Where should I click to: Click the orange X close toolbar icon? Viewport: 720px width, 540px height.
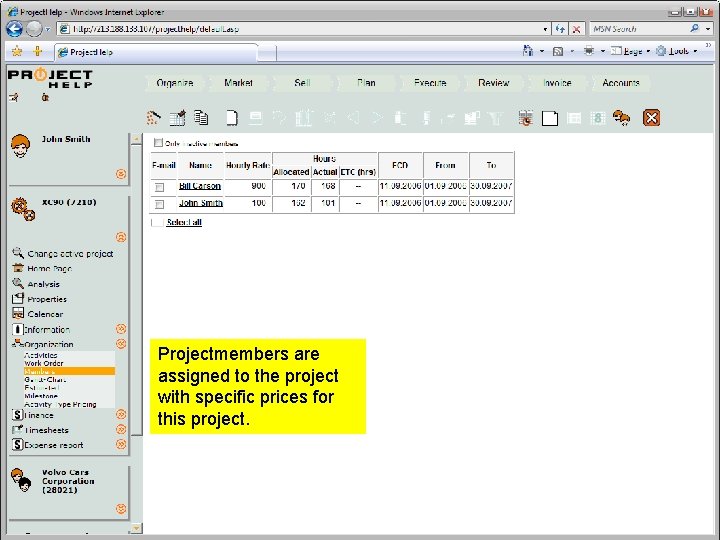pos(651,118)
